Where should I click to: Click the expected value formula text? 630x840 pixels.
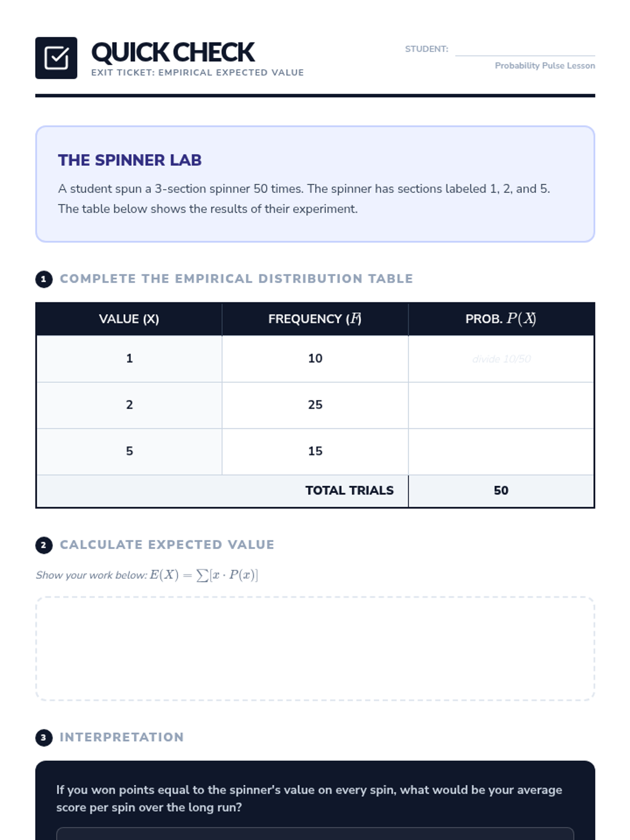(204, 575)
